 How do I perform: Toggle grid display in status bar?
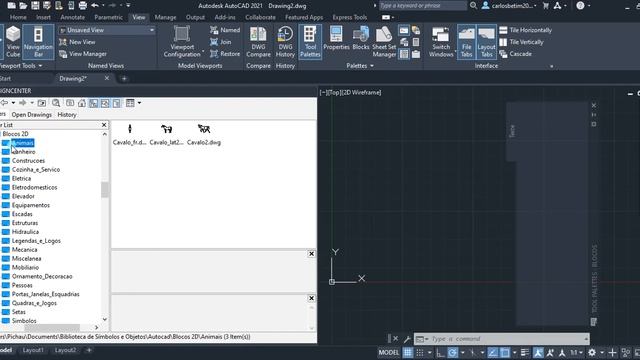click(x=407, y=353)
